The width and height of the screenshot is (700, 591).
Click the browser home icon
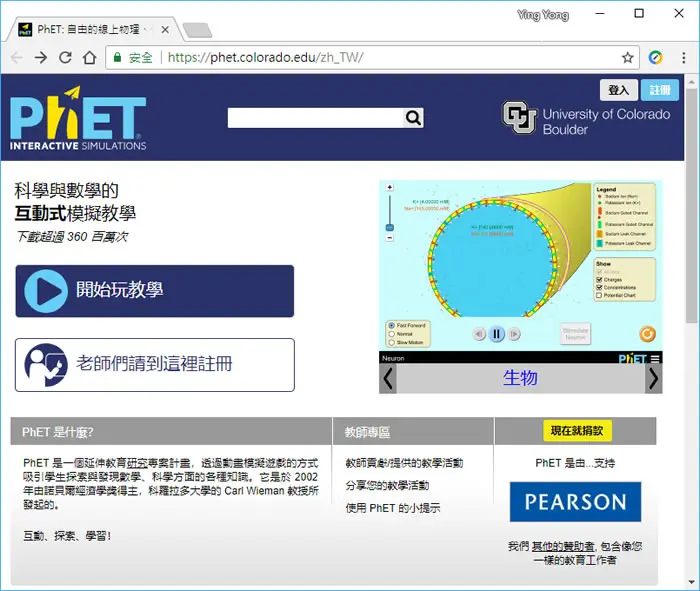pos(90,58)
